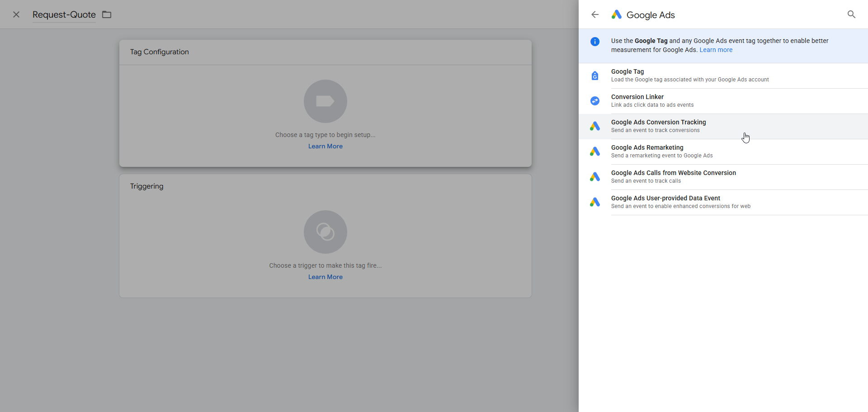Close the Request-Quote tag editor
868x412 pixels.
(x=16, y=14)
